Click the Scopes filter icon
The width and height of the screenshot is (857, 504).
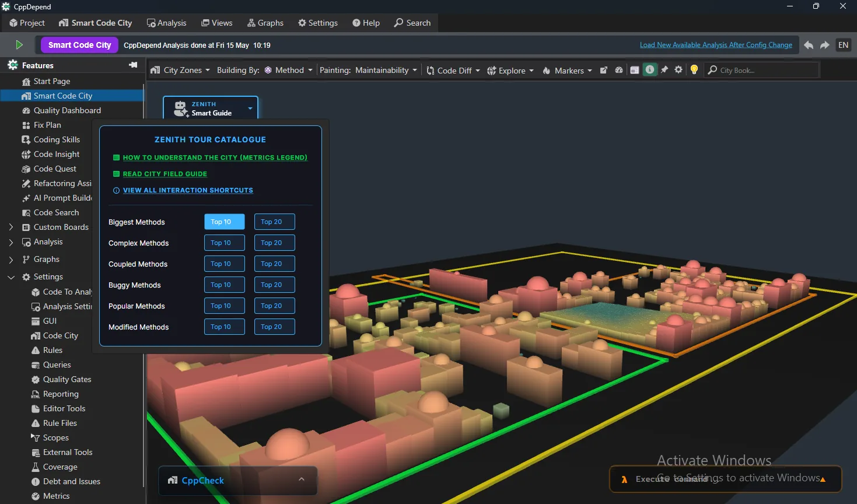point(36,437)
